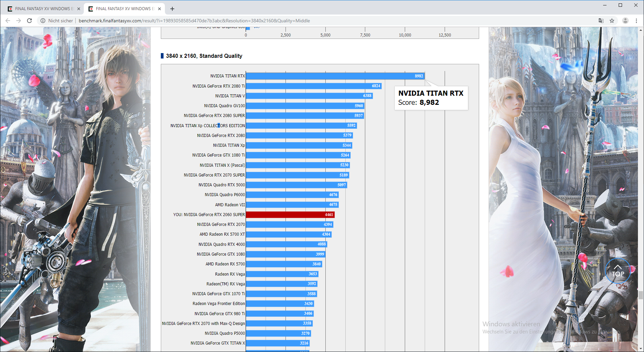644x352 pixels.
Task: Select the Quadro P5000 label
Action: point(225,333)
